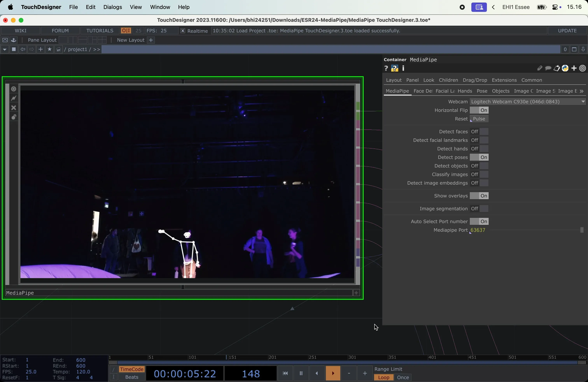Viewport: 588px width, 382px height.
Task: Enable the Detect objects switch
Action: click(x=479, y=166)
